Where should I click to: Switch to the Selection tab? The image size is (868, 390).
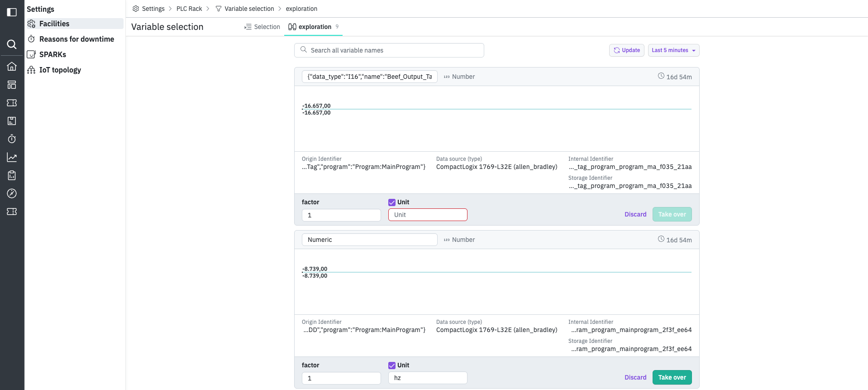tap(262, 27)
